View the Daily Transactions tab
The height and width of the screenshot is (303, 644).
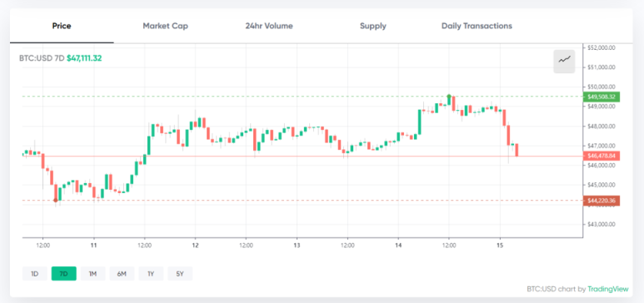[x=477, y=26]
